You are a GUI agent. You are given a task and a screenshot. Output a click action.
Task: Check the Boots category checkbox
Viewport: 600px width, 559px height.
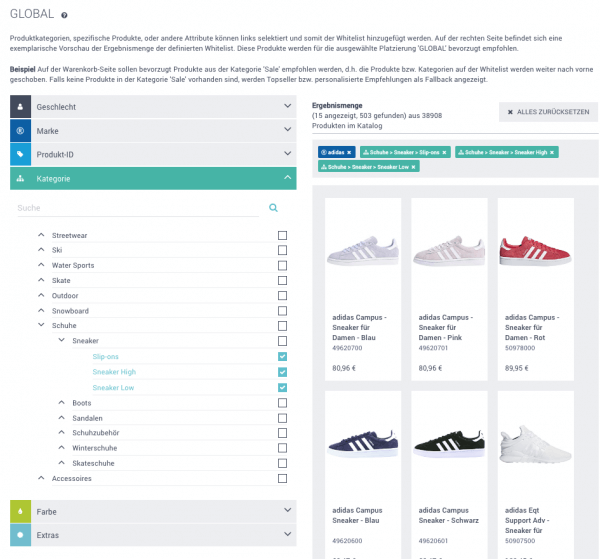point(282,403)
